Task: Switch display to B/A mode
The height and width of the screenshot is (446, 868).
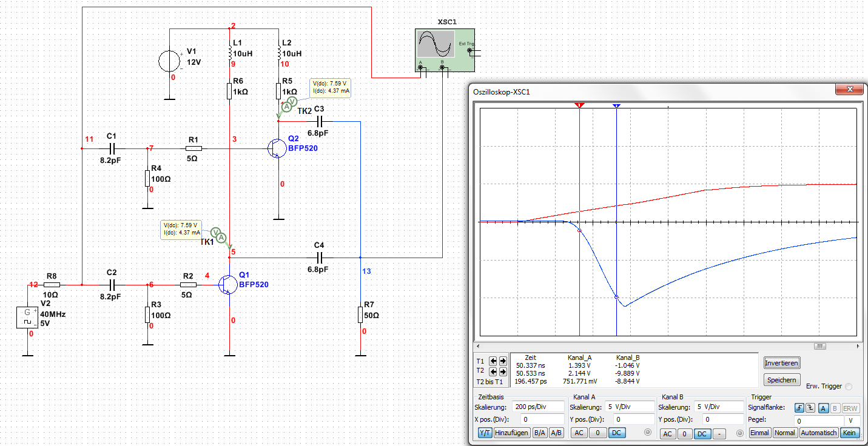Action: [x=539, y=433]
